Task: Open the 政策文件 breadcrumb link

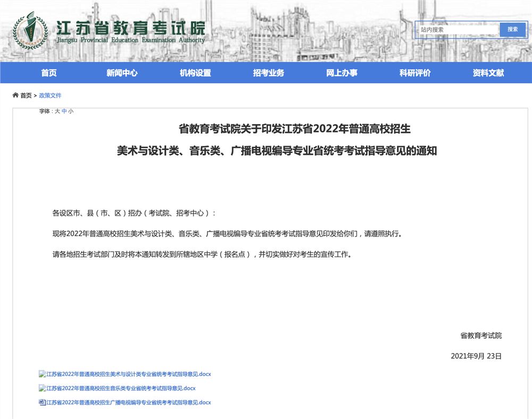Action: point(50,95)
